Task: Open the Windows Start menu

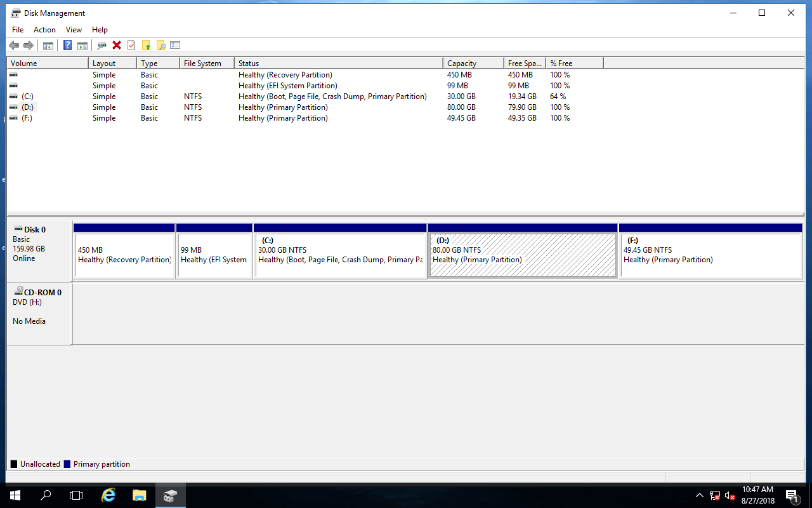Action: click(x=15, y=495)
